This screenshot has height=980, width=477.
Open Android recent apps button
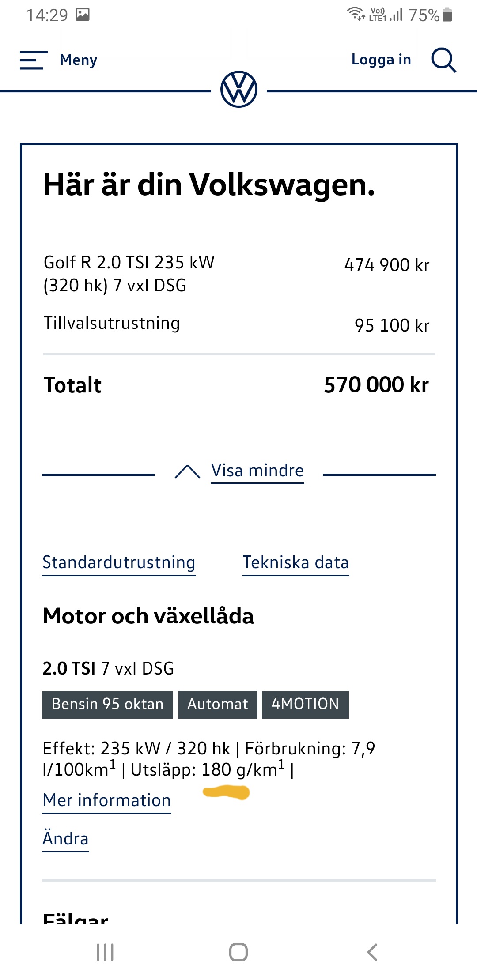tap(105, 952)
